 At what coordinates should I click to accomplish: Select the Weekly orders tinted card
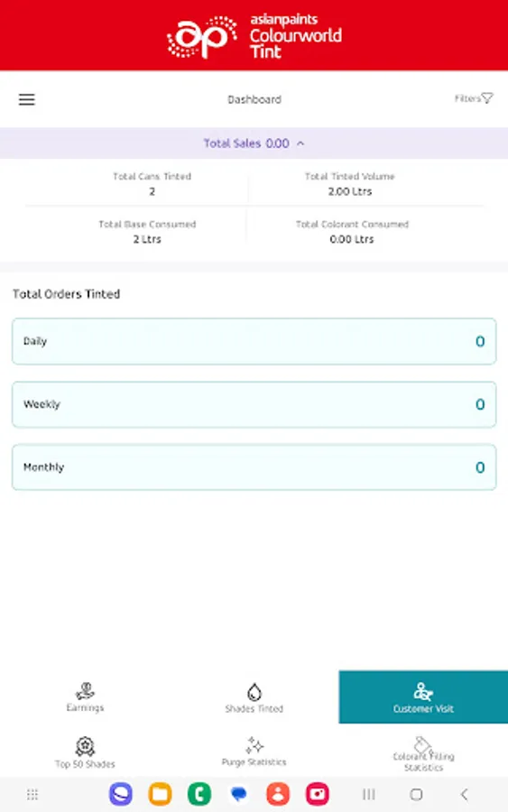254,404
